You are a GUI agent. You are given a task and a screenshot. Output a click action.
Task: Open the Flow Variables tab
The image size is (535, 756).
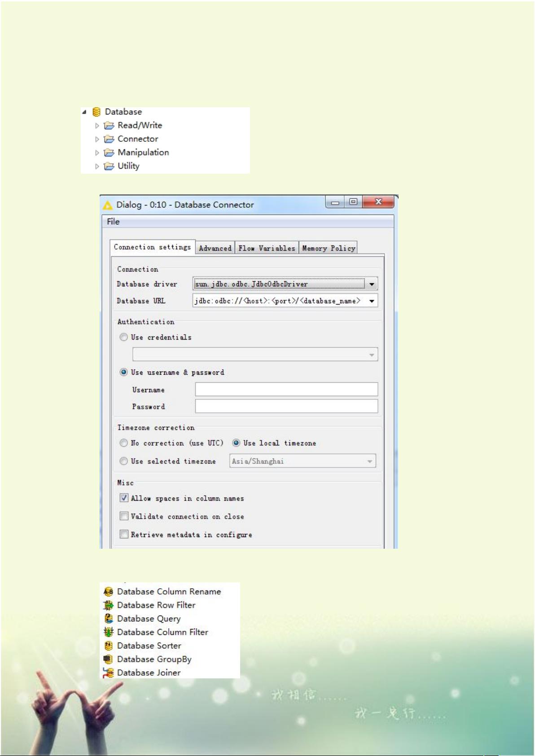(x=267, y=248)
